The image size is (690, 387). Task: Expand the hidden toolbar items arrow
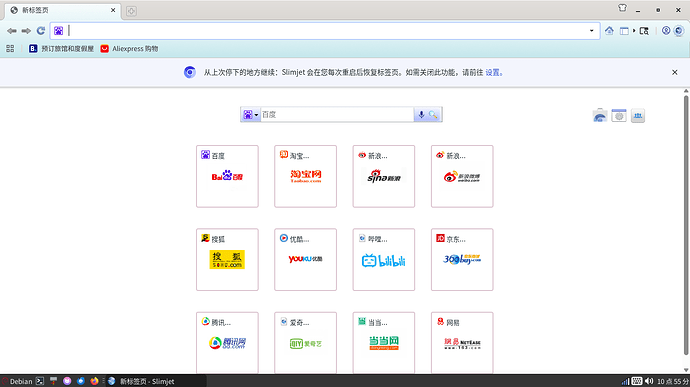(634, 31)
